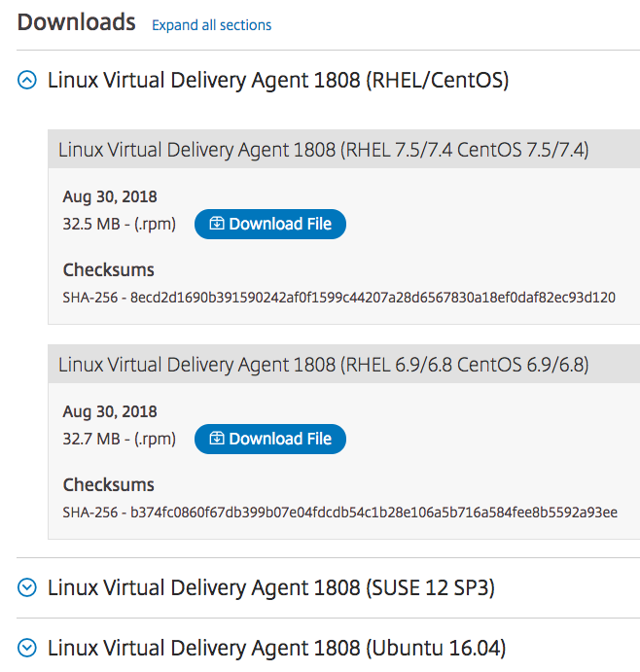Click the Downloads page heading

pos(76,22)
